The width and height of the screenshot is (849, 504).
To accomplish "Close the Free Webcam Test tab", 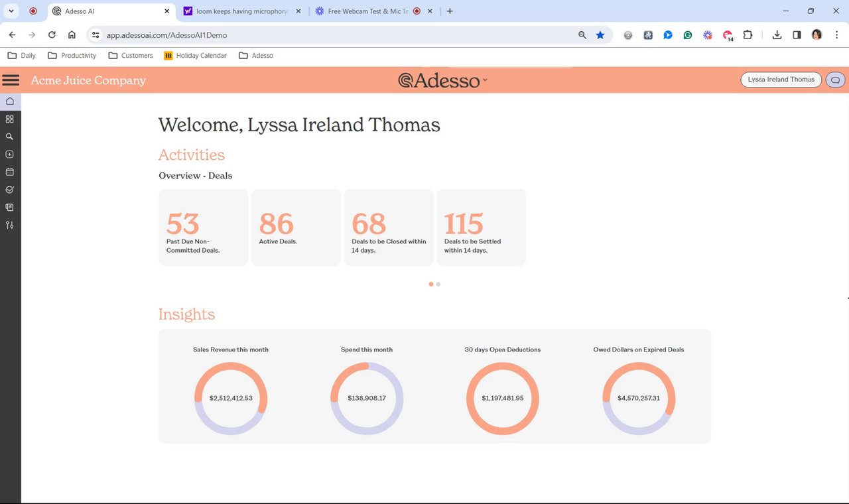I will 430,11.
